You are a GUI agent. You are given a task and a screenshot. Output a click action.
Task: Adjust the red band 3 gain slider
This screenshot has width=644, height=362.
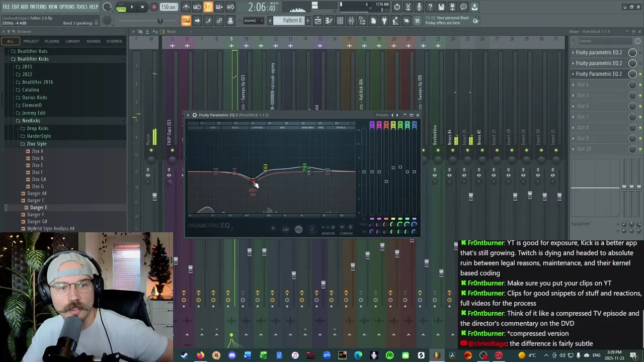click(x=386, y=182)
